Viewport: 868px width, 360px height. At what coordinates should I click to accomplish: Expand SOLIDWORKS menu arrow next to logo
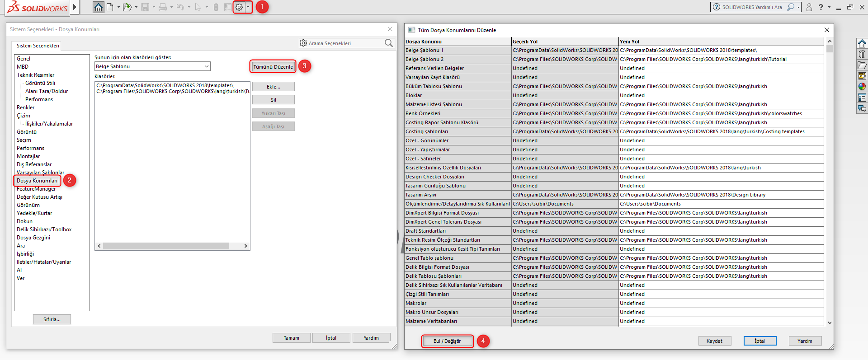(75, 7)
